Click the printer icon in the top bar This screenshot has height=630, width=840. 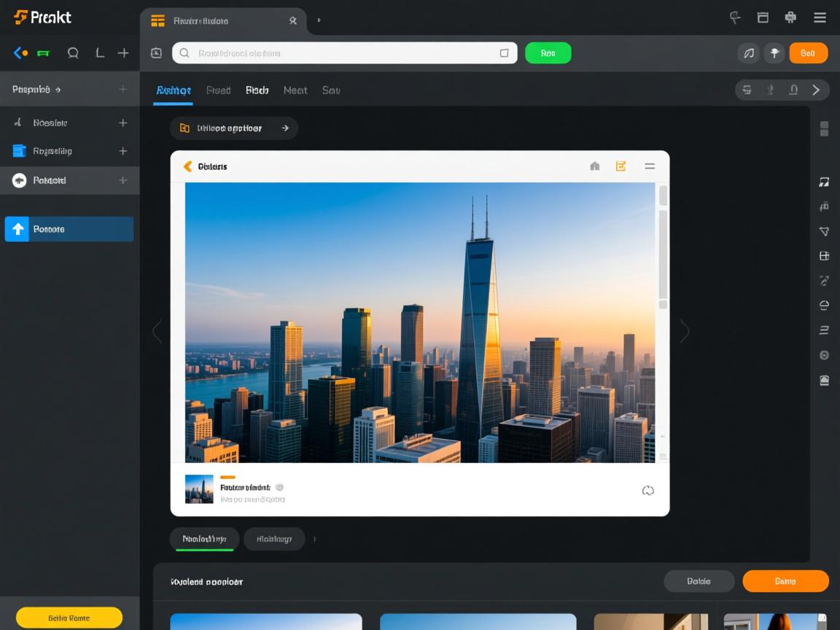[x=790, y=18]
